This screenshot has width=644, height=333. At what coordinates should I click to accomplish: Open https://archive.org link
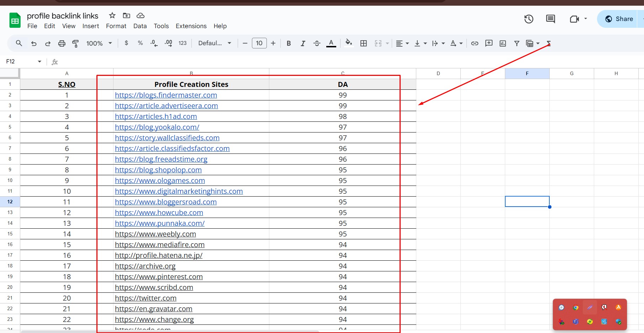click(x=145, y=266)
